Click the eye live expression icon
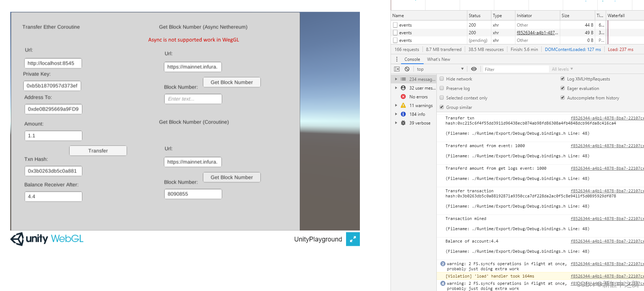The image size is (644, 291). (x=474, y=69)
